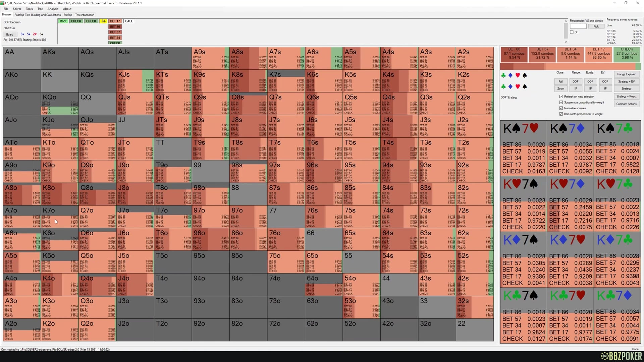Enable the 'On' frequencies checkbox
This screenshot has width=644, height=362.
click(x=572, y=32)
